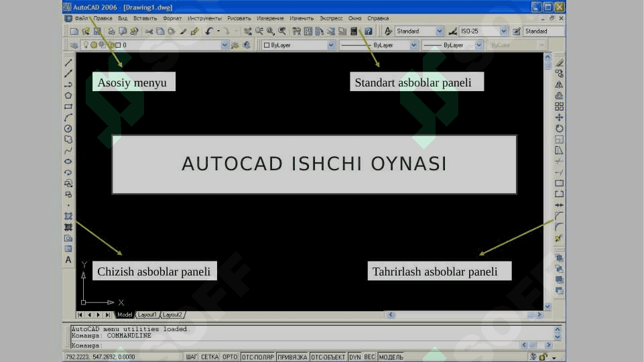Open the Формат menu
This screenshot has height=362, width=644.
pyautogui.click(x=172, y=19)
